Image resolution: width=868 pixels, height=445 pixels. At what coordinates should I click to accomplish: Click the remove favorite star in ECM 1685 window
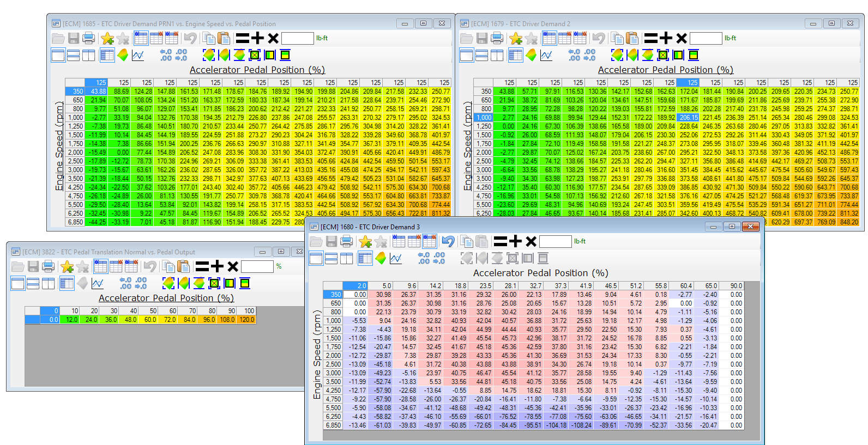pyautogui.click(x=123, y=38)
